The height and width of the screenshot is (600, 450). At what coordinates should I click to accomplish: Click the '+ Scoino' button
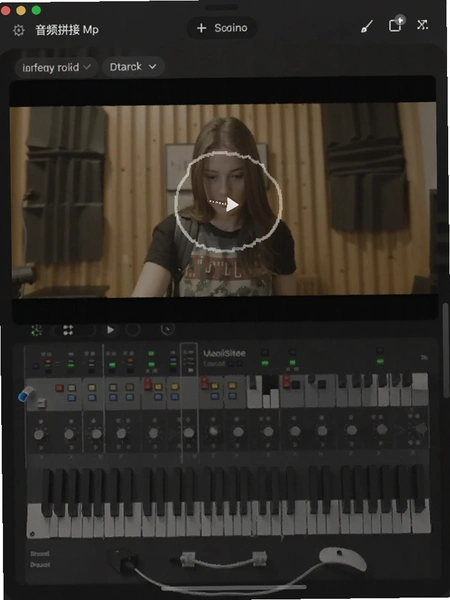click(x=222, y=28)
